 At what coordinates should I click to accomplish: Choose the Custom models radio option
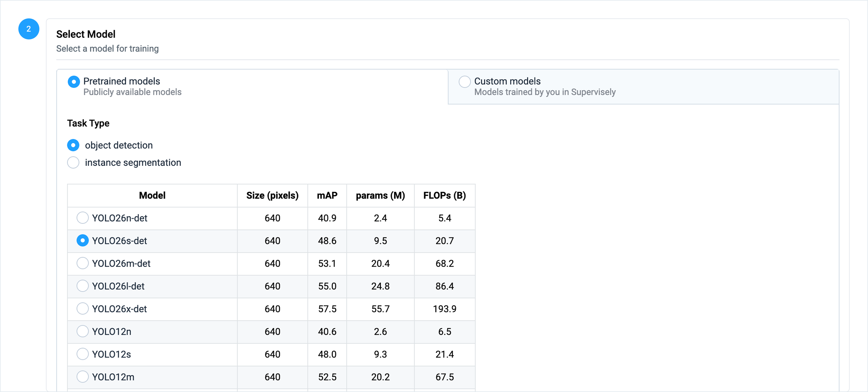click(464, 82)
